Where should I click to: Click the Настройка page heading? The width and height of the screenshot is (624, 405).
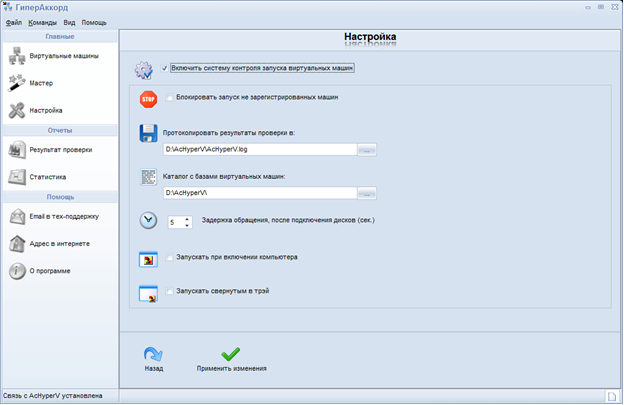click(370, 37)
